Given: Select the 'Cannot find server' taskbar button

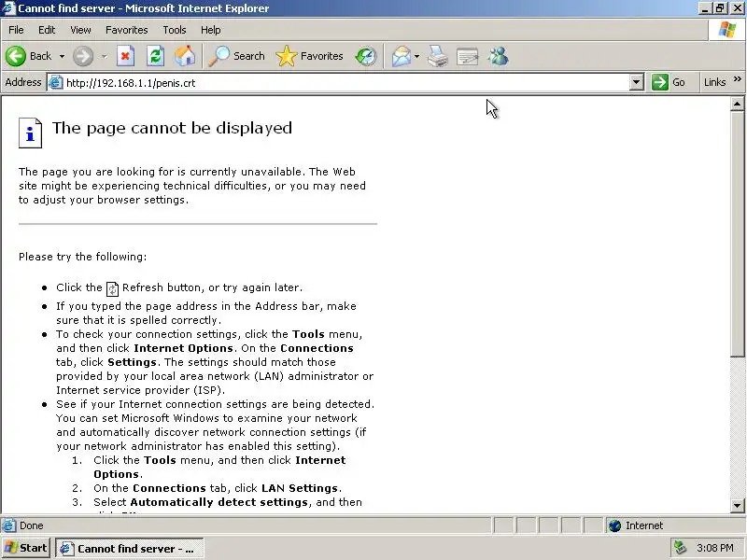Looking at the screenshot, I should pos(130,549).
